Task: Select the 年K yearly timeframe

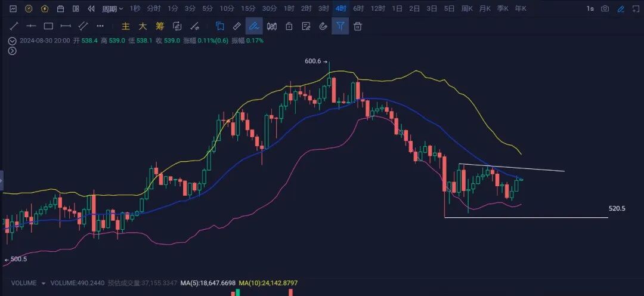Action: [521, 8]
